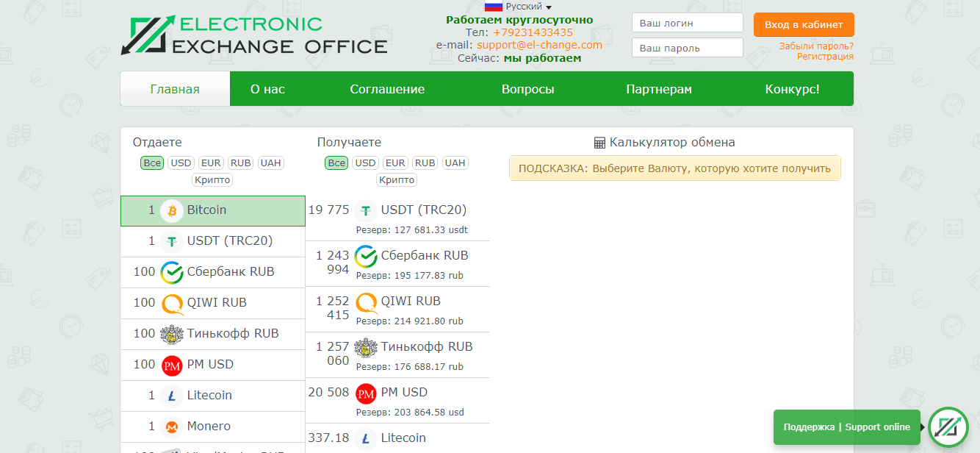Select the Litecoin icon in Отдаете column

coord(172,396)
